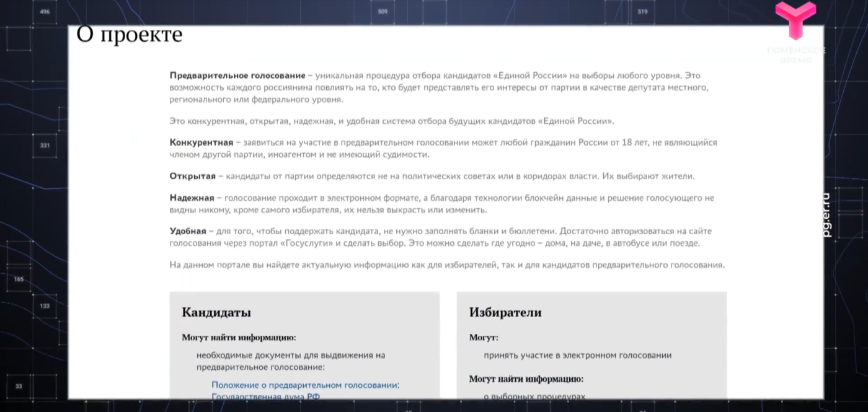
Task: Click the О проекте page heading
Action: [x=129, y=35]
